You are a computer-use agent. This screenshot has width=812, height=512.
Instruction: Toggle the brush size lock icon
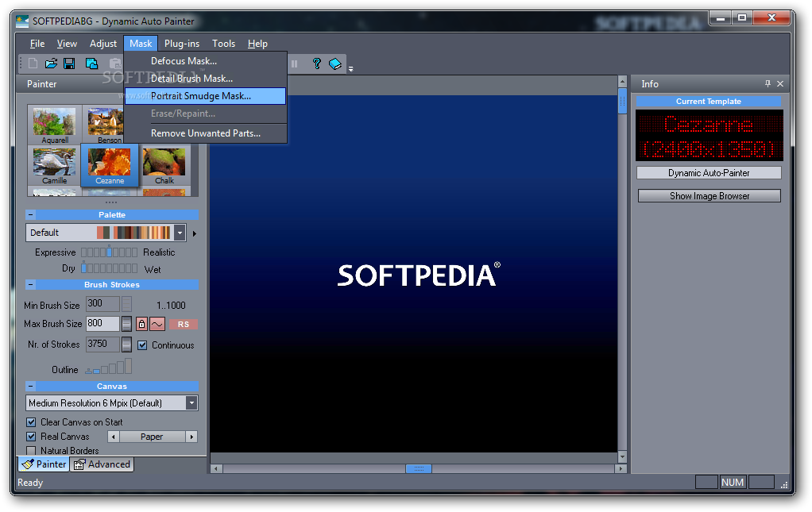(141, 324)
